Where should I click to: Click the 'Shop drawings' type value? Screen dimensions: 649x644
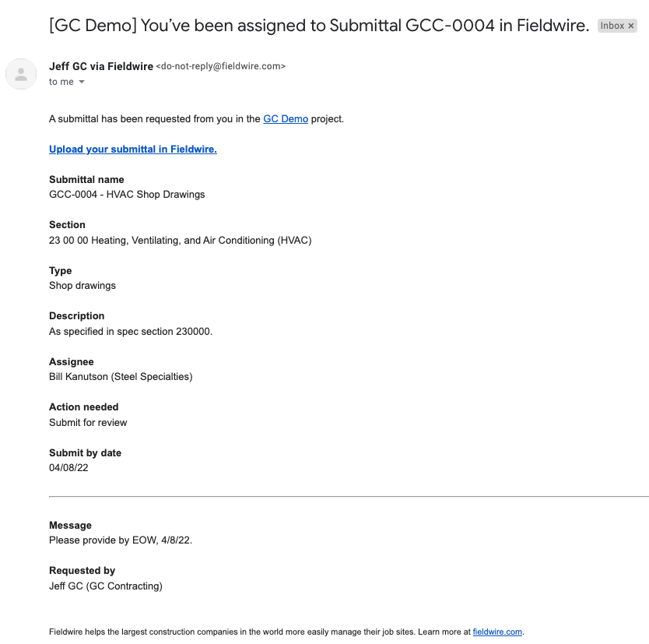tap(82, 285)
